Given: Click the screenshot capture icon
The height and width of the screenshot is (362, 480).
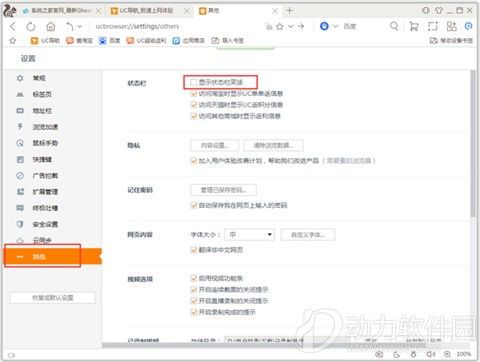Looking at the screenshot, I should click(x=433, y=26).
